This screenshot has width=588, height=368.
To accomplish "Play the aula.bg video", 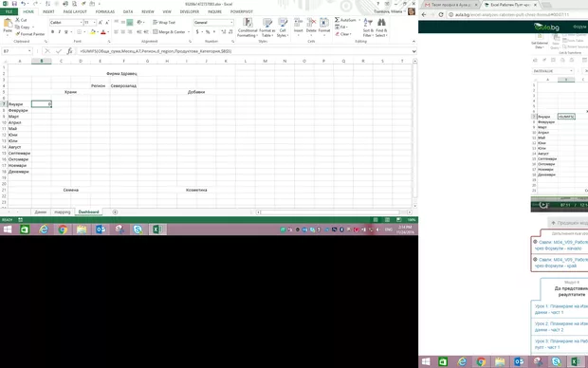I will tap(543, 205).
